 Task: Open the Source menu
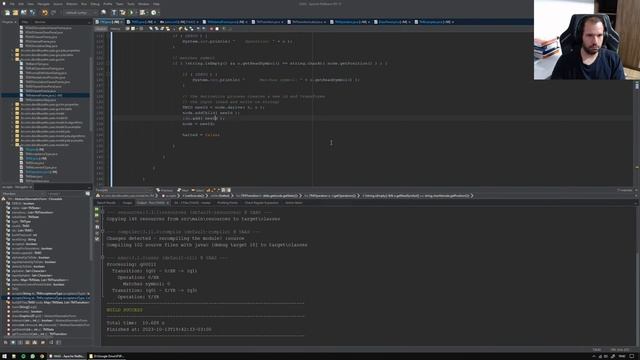pos(58,4)
